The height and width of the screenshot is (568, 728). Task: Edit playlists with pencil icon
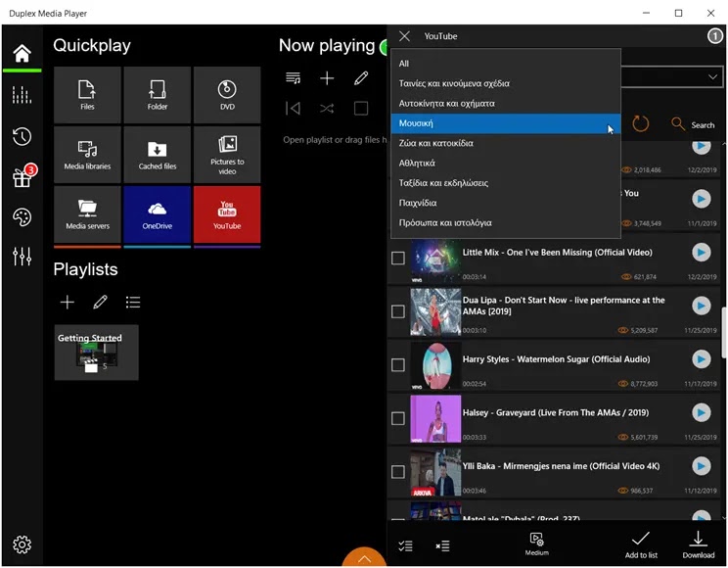(x=100, y=303)
